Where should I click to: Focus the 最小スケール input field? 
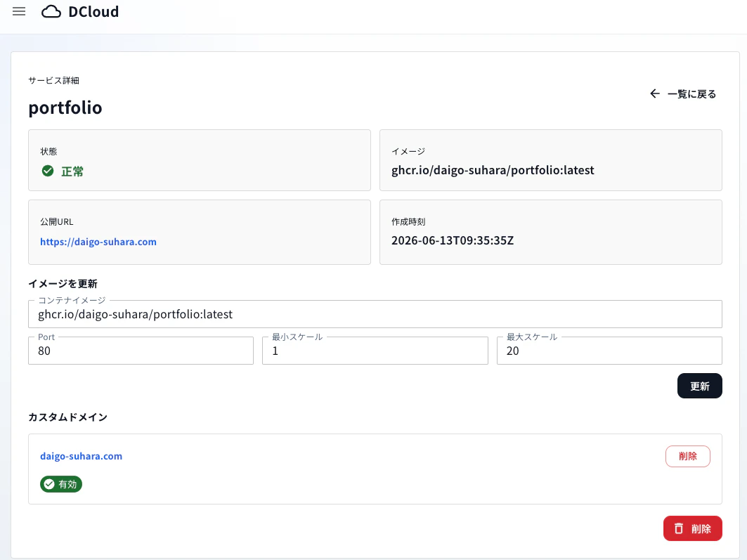[x=375, y=351]
